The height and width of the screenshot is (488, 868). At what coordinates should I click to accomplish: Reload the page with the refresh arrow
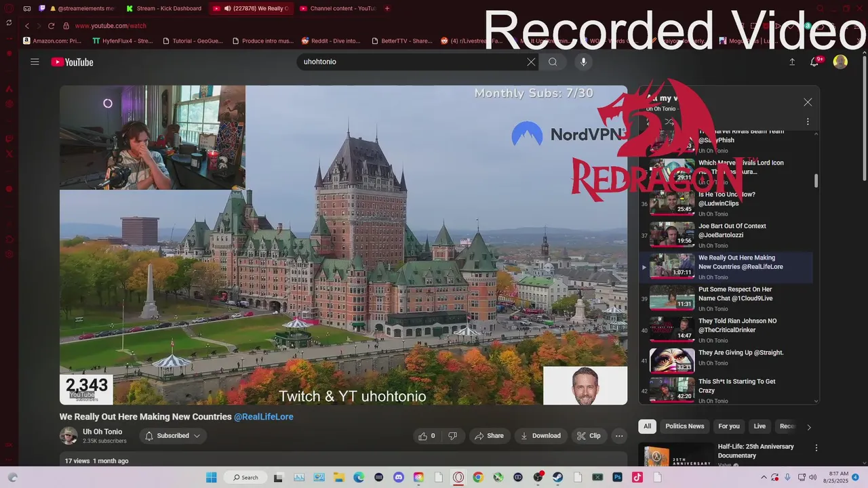[51, 26]
